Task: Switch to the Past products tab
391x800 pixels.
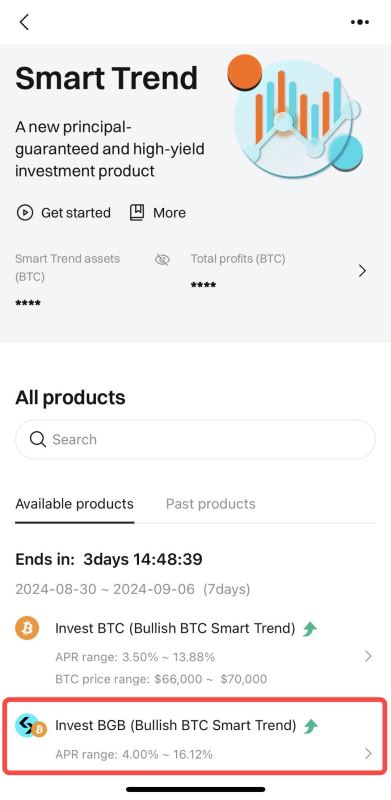Action: (210, 504)
